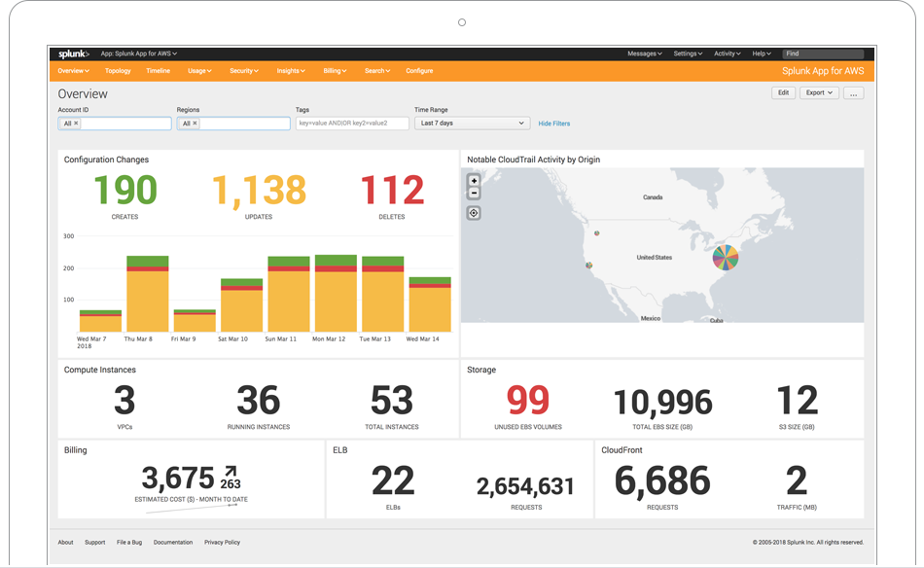Open the Usage nav menu

[x=199, y=71]
